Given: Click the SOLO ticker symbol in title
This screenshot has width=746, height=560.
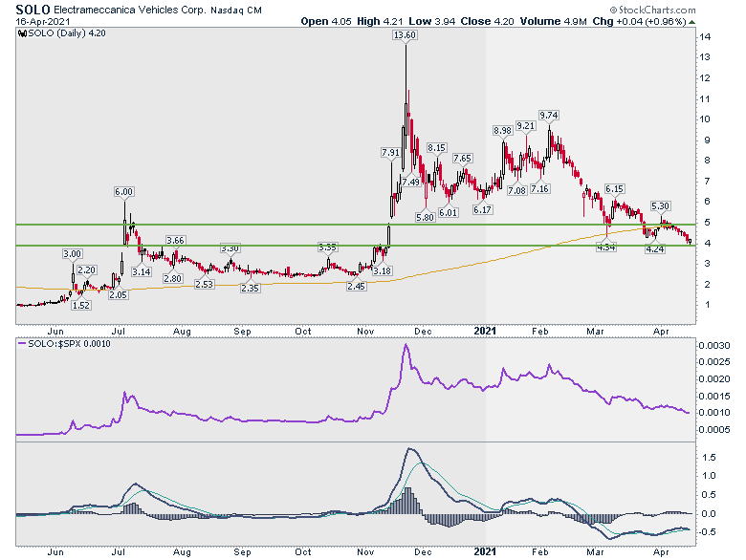Looking at the screenshot, I should [33, 10].
